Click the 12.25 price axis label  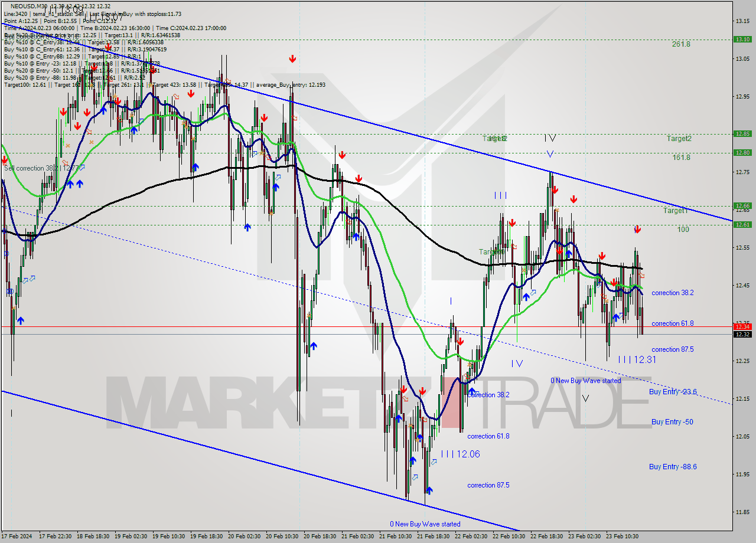point(742,361)
